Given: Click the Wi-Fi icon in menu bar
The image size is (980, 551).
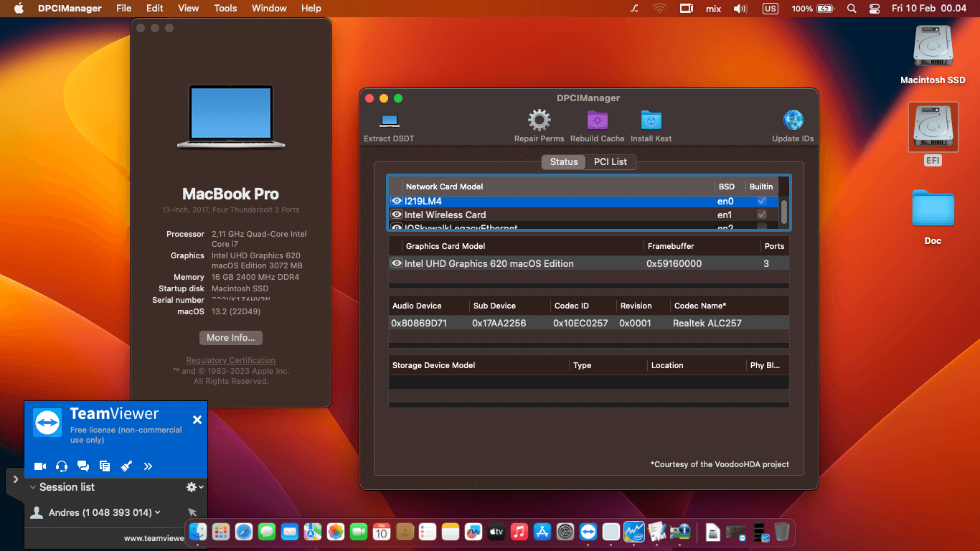Looking at the screenshot, I should coord(659,9).
